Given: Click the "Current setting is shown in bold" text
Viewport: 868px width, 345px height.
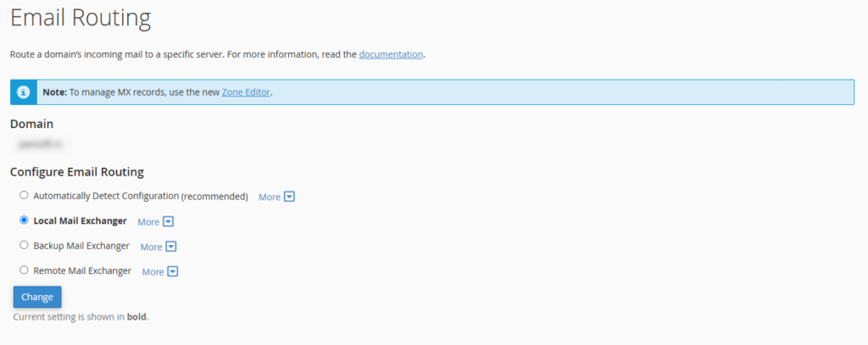Looking at the screenshot, I should coord(81,317).
